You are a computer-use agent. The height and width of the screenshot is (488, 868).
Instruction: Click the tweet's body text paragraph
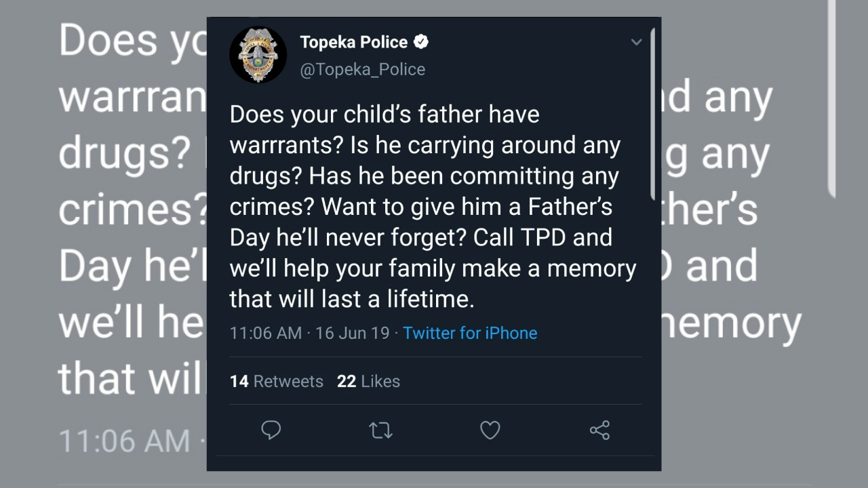click(x=433, y=206)
